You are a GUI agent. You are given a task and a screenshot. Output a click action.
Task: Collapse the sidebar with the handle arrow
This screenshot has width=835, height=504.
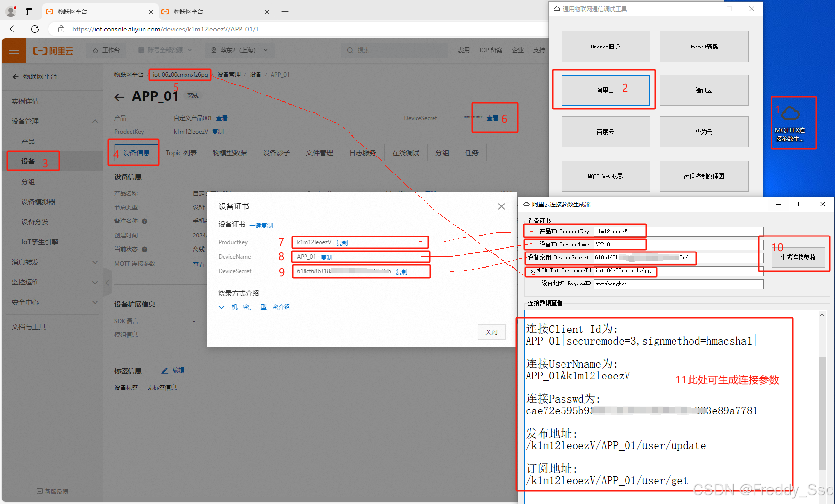click(107, 283)
